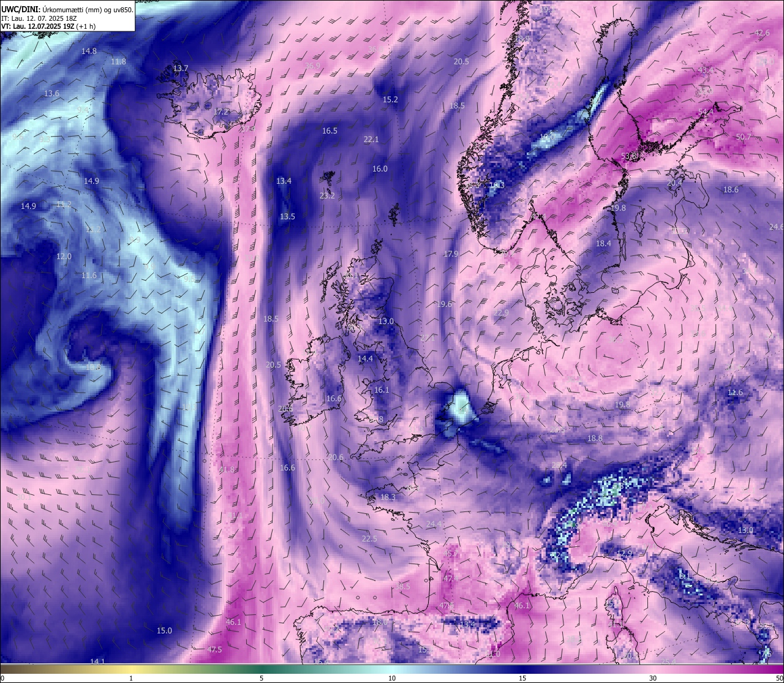Click the 0 tick on the color scale

click(x=2, y=678)
